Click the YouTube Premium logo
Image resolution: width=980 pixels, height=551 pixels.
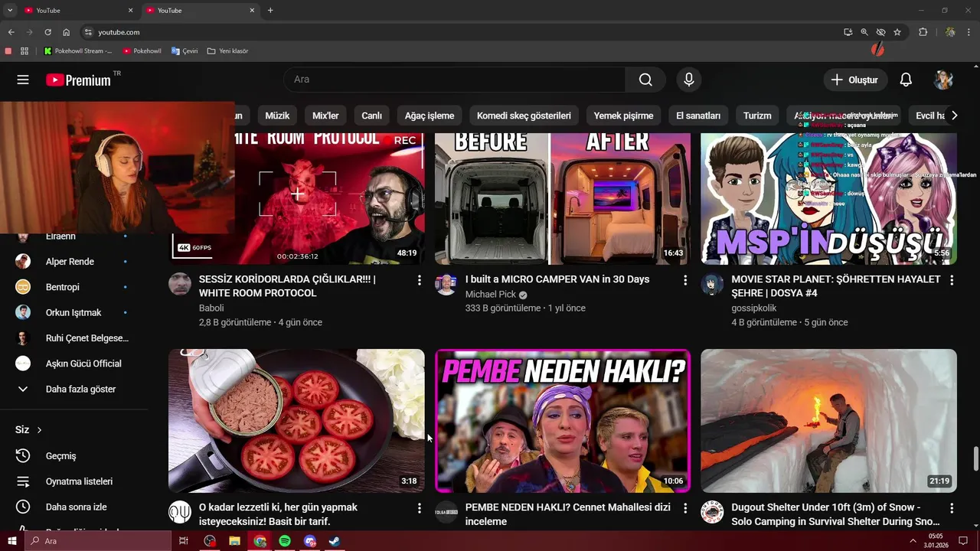[x=78, y=80]
